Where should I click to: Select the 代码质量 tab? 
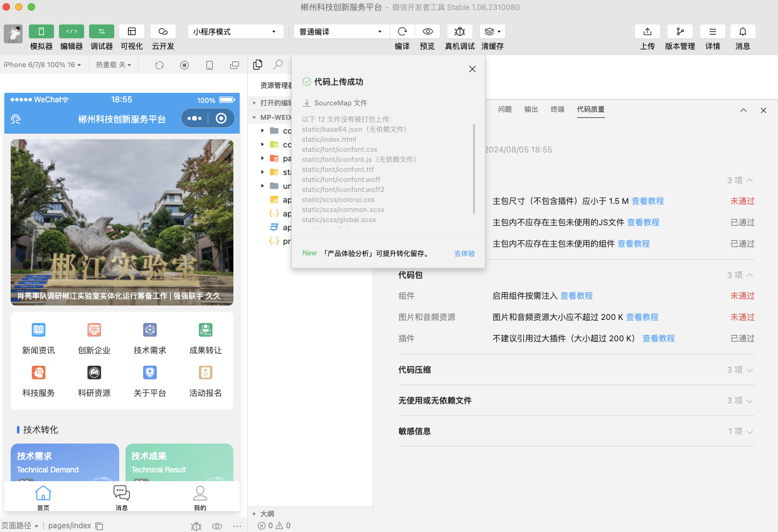coord(591,109)
